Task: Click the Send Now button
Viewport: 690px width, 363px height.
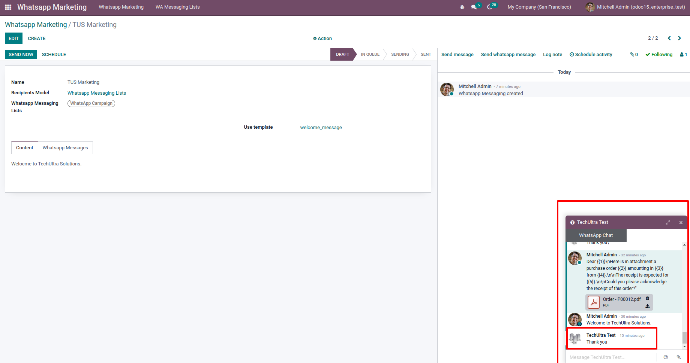Action: (21, 55)
